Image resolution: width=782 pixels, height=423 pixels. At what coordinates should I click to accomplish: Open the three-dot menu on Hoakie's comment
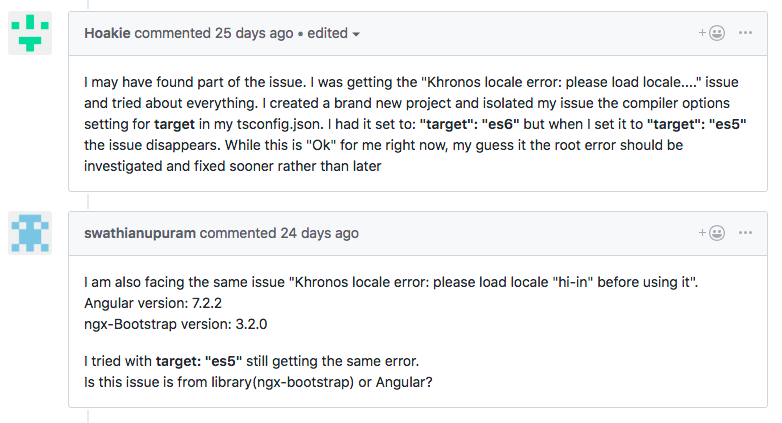(745, 33)
